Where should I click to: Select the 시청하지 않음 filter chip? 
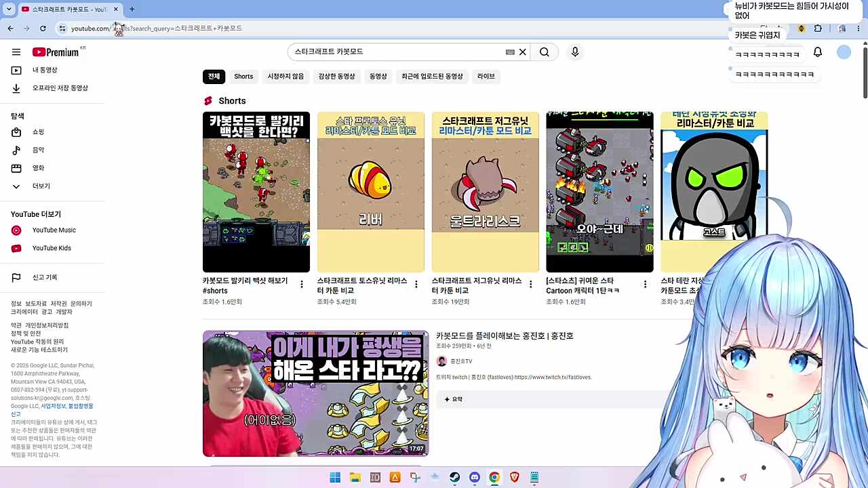(285, 77)
